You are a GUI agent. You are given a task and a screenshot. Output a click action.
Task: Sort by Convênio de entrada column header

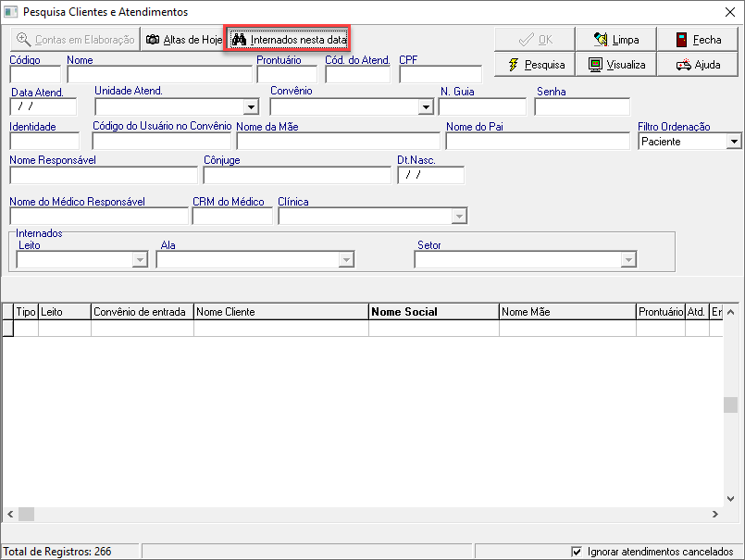143,312
